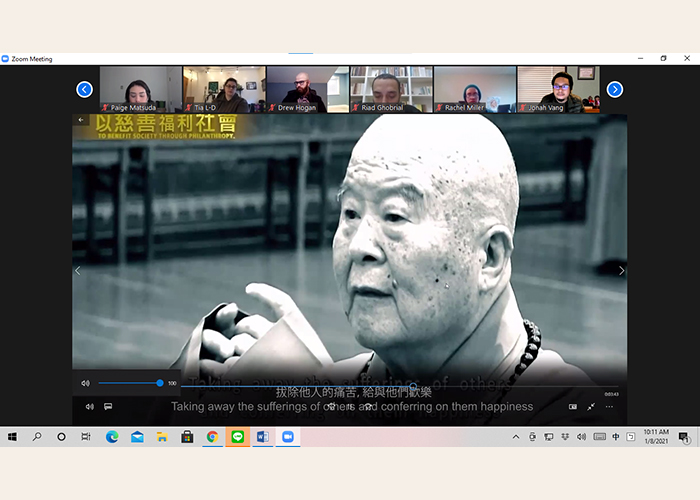This screenshot has width=700, height=500.
Task: Pause the playing video
Action: [350, 406]
